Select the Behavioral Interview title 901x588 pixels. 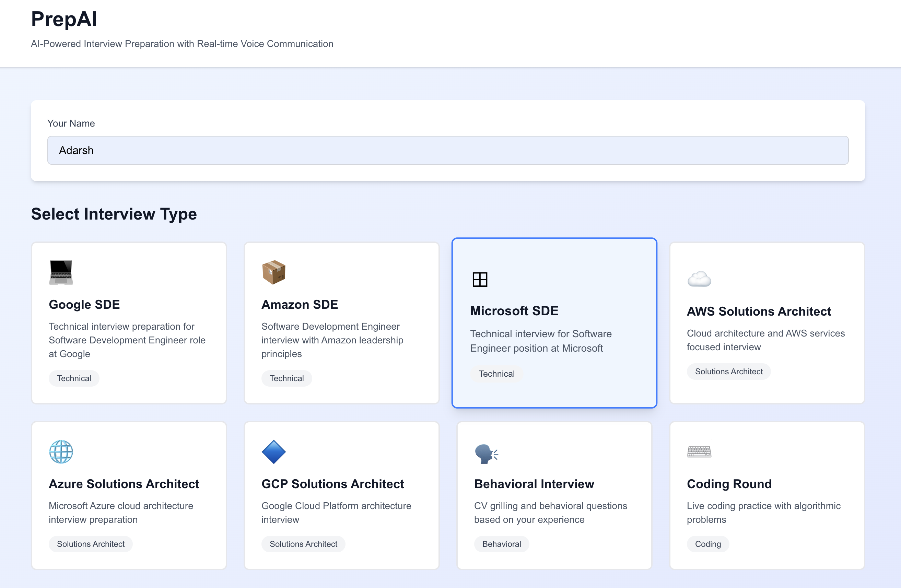tap(534, 484)
